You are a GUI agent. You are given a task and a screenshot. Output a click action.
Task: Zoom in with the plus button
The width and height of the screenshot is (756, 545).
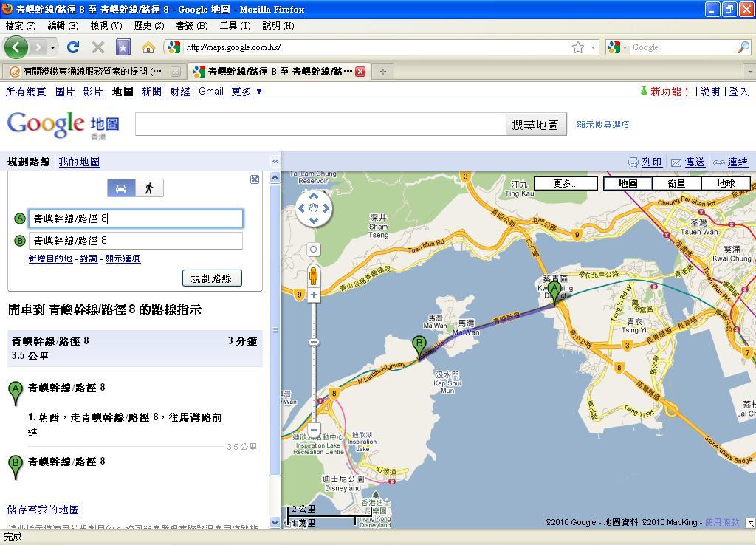313,295
